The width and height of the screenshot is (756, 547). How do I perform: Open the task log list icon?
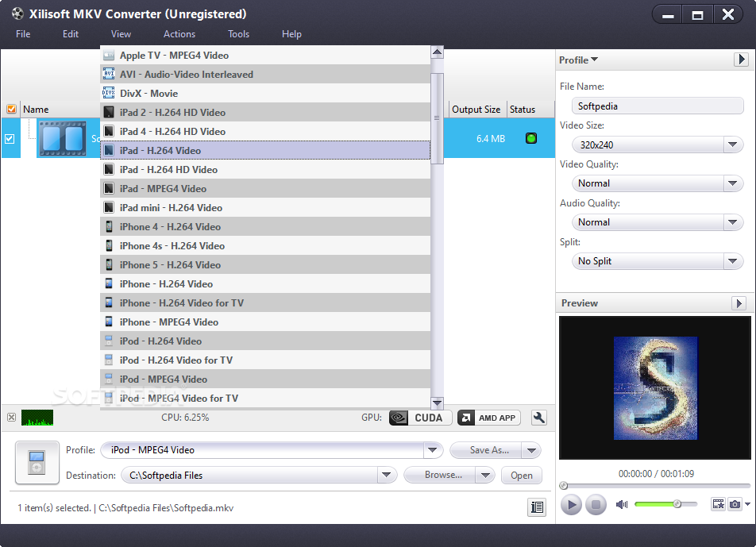(537, 507)
